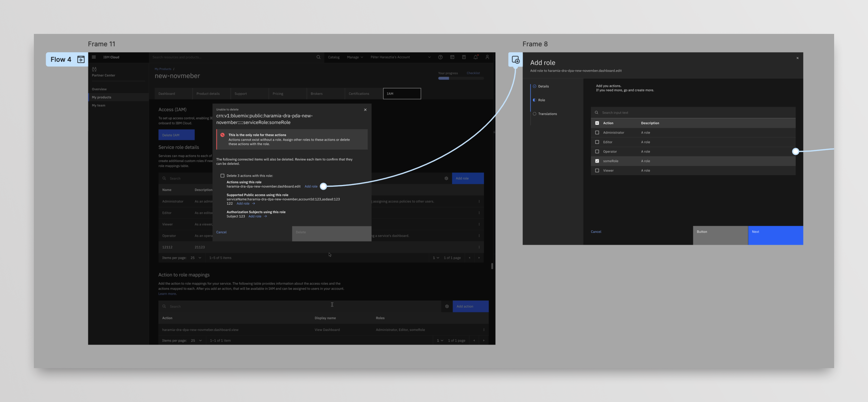This screenshot has width=868, height=402.
Task: Check the Delete 3 actions checkbox
Action: pyautogui.click(x=222, y=176)
